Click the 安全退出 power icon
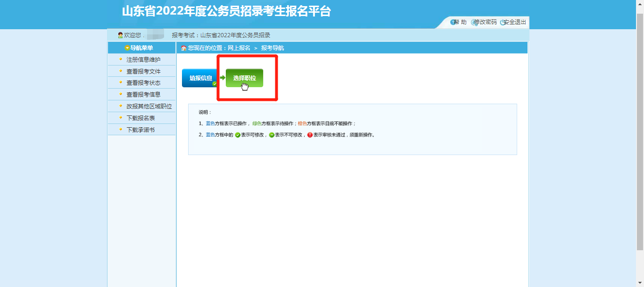The width and height of the screenshot is (644, 287). tap(503, 22)
